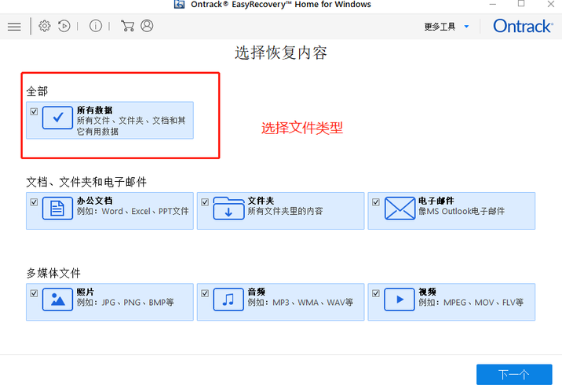
Task: Click the email envelope icon
Action: tap(400, 208)
